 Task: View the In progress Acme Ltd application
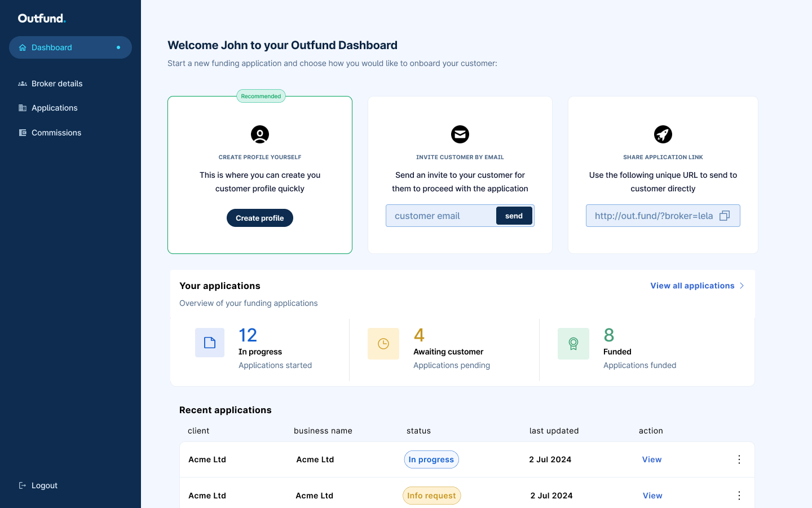click(652, 459)
